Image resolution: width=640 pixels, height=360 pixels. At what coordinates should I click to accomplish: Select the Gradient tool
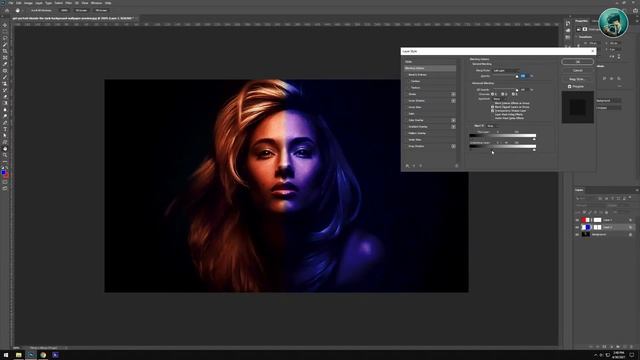coord(5,103)
